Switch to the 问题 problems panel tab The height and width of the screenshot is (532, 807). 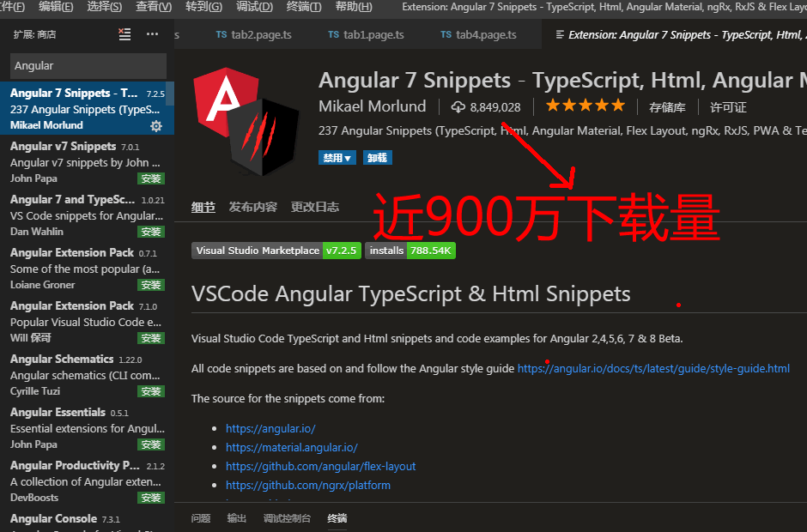tap(201, 518)
